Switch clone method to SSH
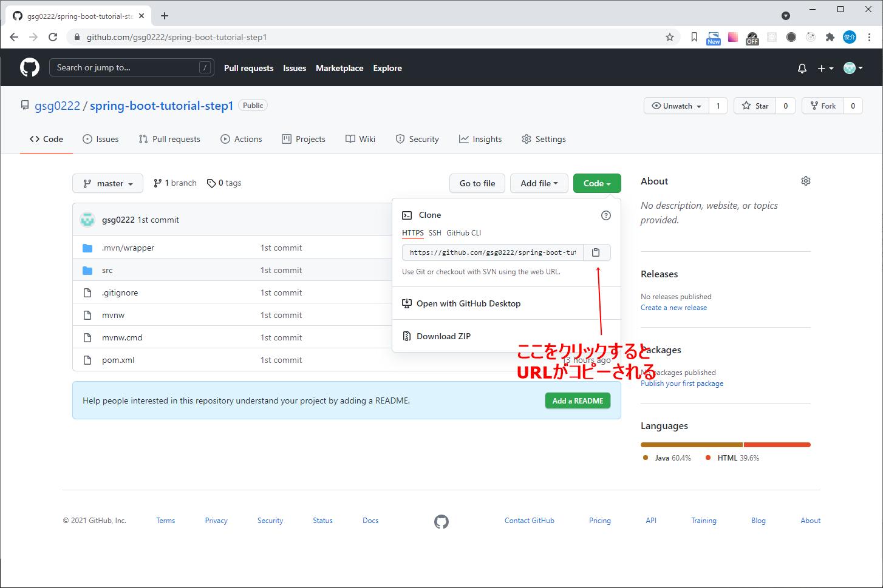 coord(435,232)
